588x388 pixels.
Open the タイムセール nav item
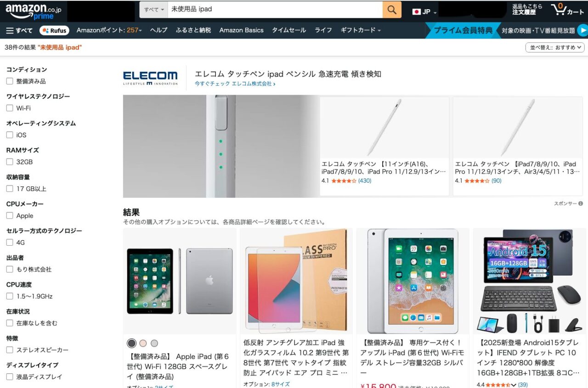288,30
